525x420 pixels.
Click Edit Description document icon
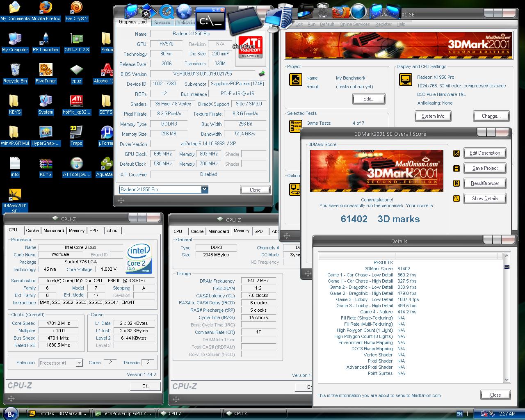pyautogui.click(x=457, y=153)
